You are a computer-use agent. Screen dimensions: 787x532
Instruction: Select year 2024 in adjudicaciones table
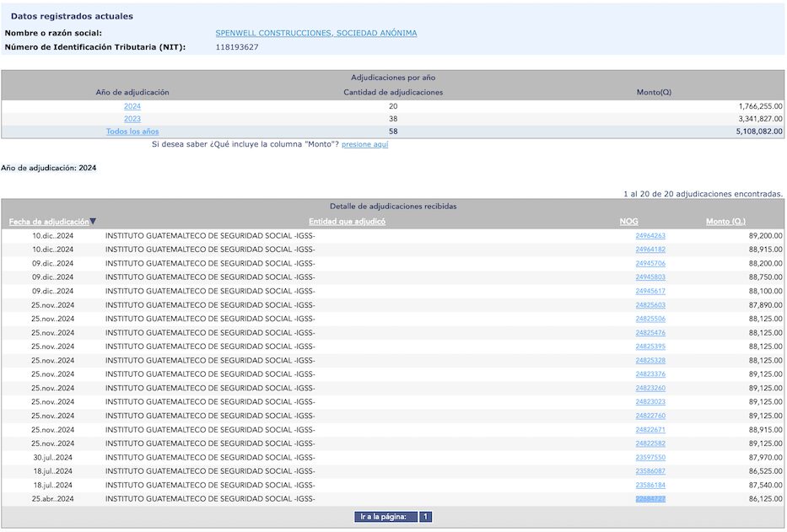coord(132,106)
